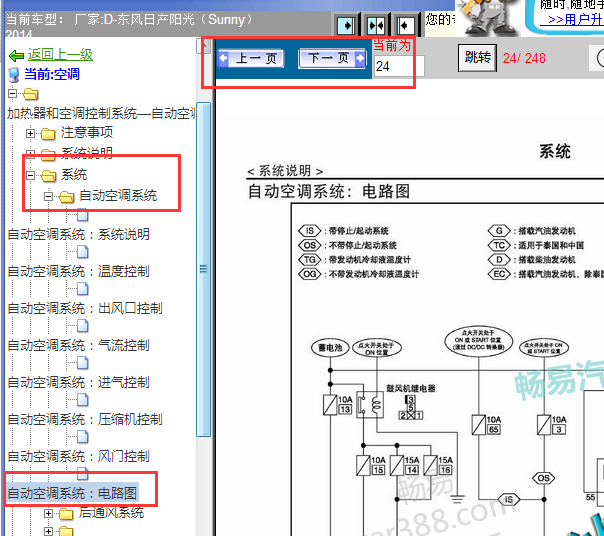Image resolution: width=604 pixels, height=536 pixels.
Task: Click document icon above 电路图 entry
Action: (82, 474)
